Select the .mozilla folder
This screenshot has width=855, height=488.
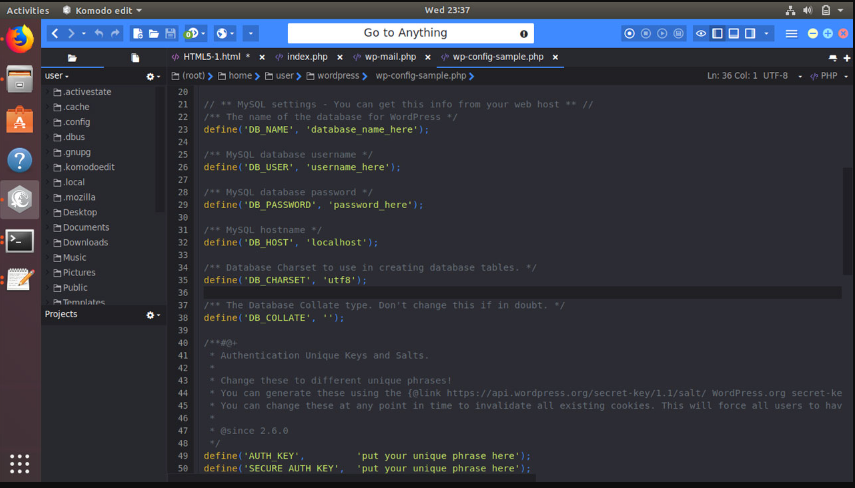point(79,197)
